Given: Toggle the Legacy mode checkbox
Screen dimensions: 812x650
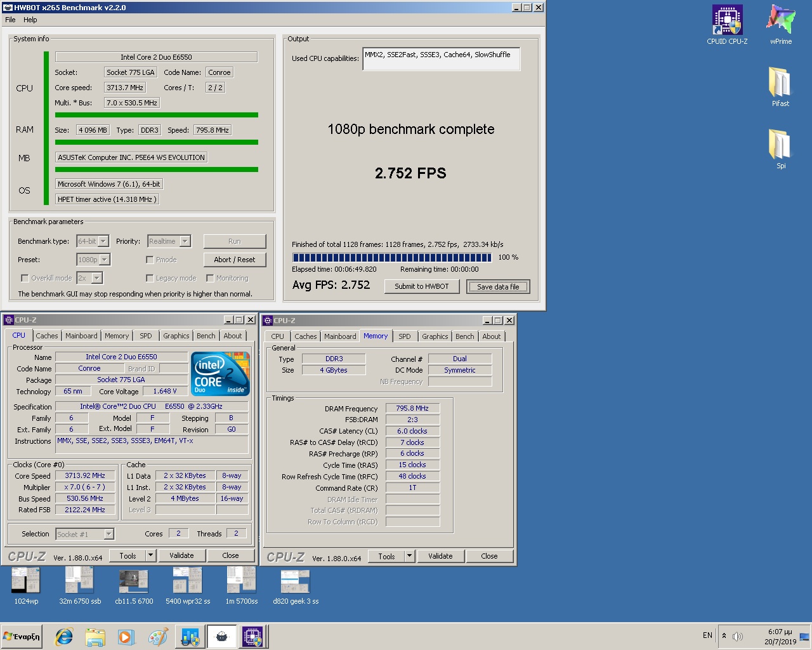Looking at the screenshot, I should [150, 278].
